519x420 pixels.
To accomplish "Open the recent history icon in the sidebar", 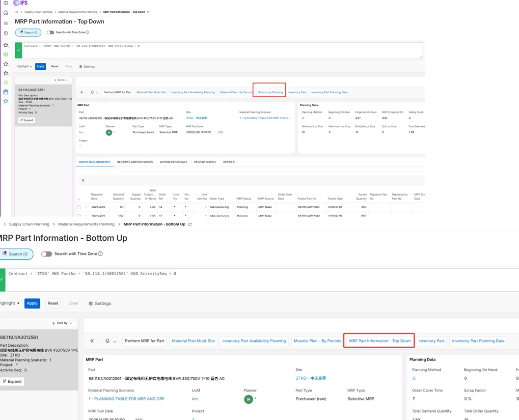I will coord(5,33).
